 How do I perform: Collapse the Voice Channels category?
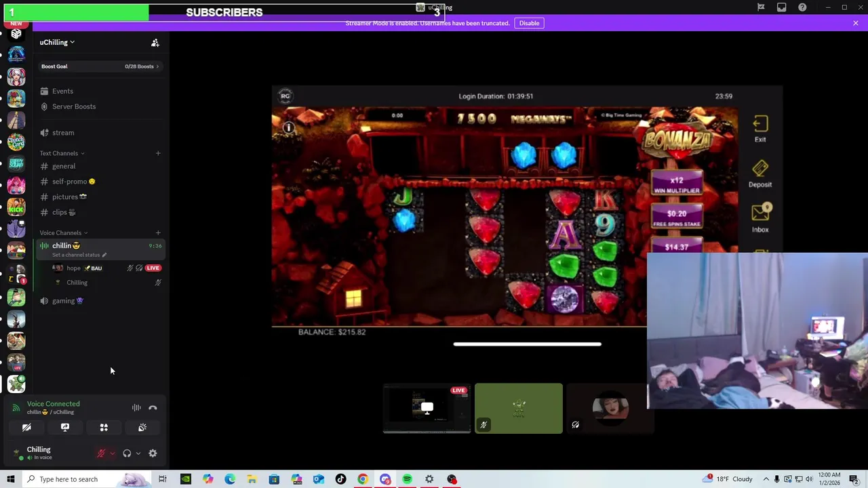[x=63, y=232]
